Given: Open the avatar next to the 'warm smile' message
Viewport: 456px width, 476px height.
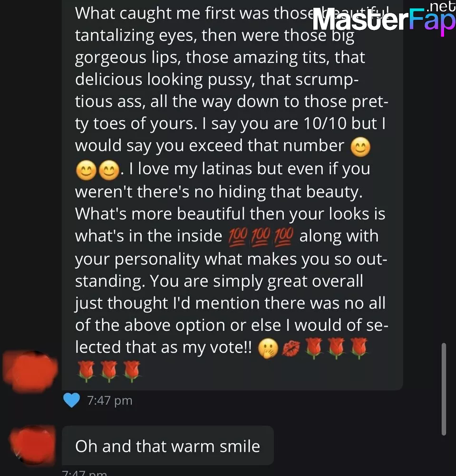Looking at the screenshot, I should (x=33, y=445).
